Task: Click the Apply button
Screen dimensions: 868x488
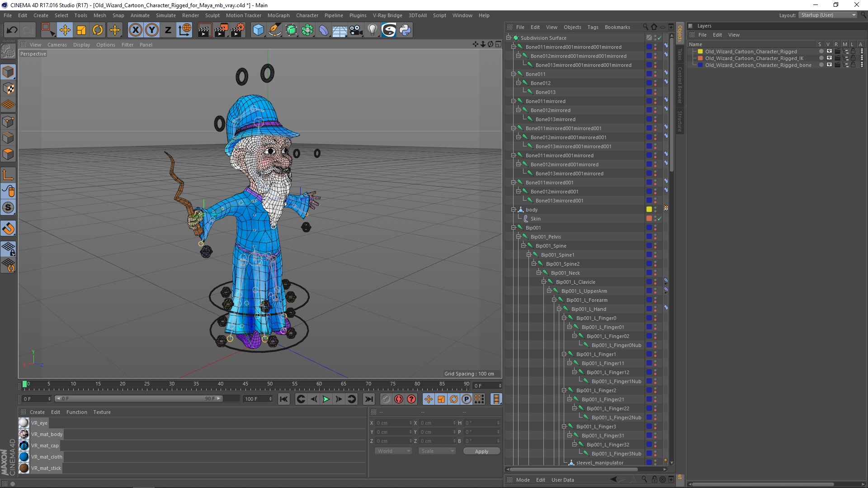Action: [481, 451]
